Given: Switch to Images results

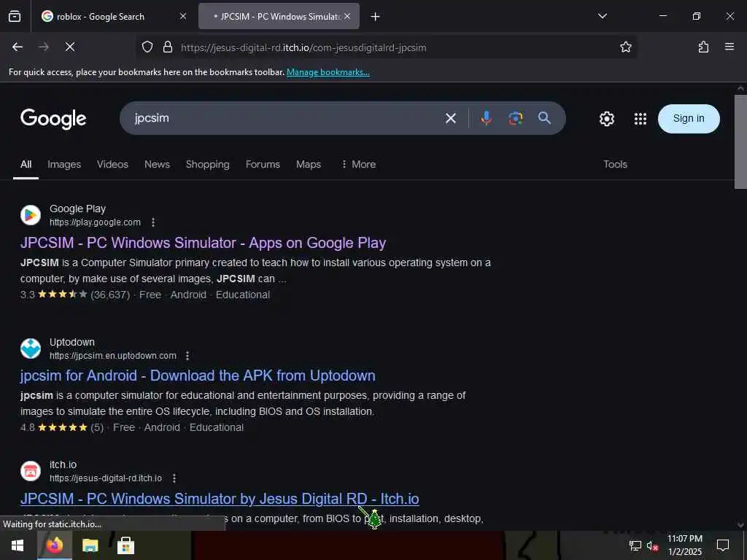Looking at the screenshot, I should 64,164.
